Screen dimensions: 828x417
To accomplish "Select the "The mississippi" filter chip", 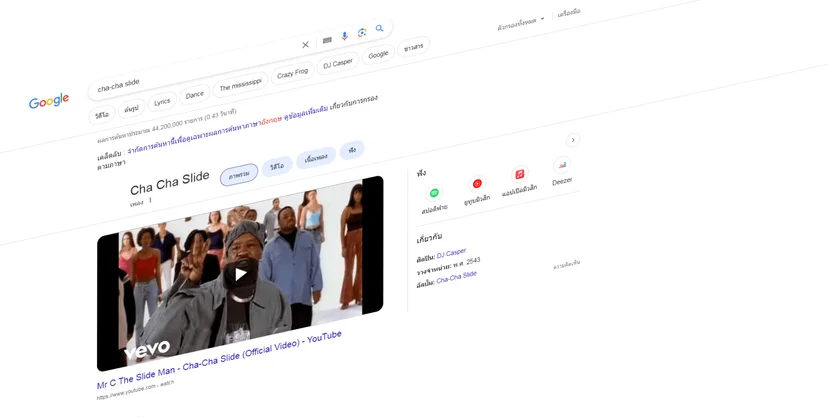I will pos(240,84).
